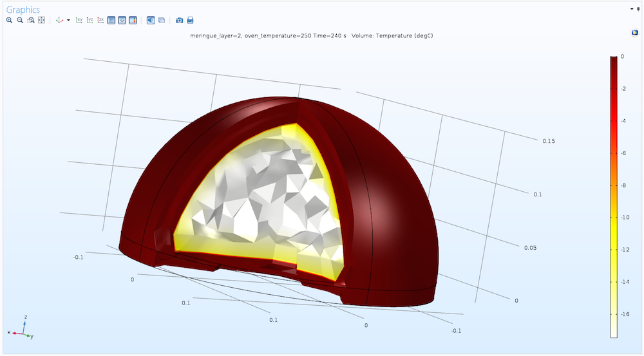Click the -16 legend tick label
Image resolution: width=644 pixels, height=356 pixels.
[624, 314]
